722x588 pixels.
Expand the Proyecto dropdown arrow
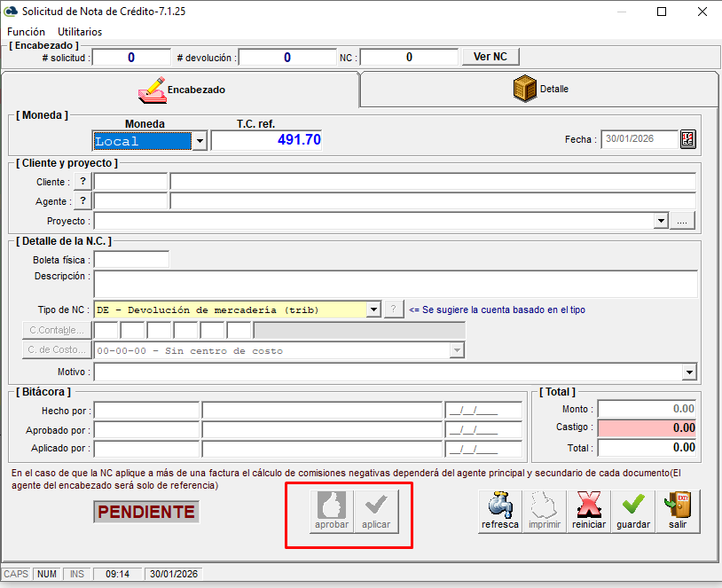[661, 221]
